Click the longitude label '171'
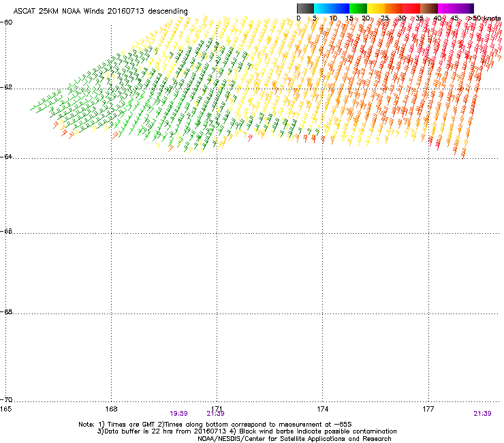Image resolution: width=504 pixels, height=443 pixels. [217, 409]
